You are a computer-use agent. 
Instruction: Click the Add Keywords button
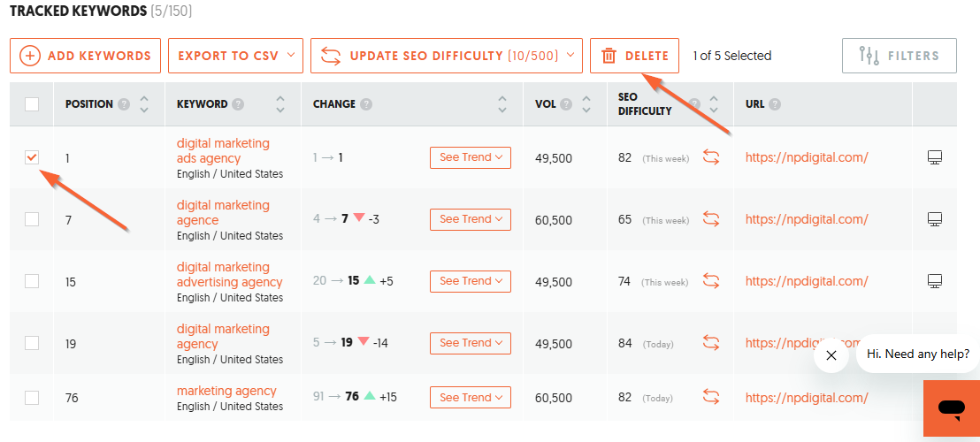pyautogui.click(x=86, y=56)
